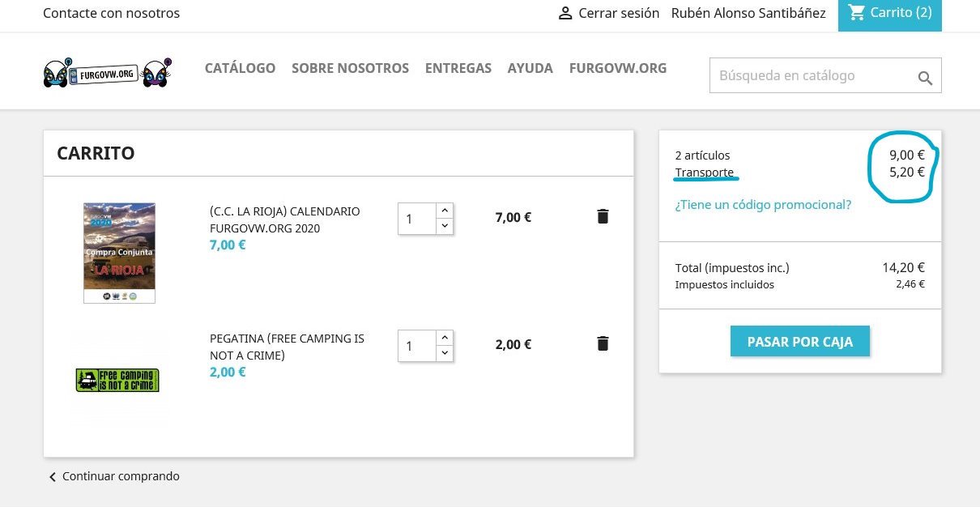The width and height of the screenshot is (980, 507).
Task: Open the SOBRE NOSOTROS menu item
Action: coord(350,68)
